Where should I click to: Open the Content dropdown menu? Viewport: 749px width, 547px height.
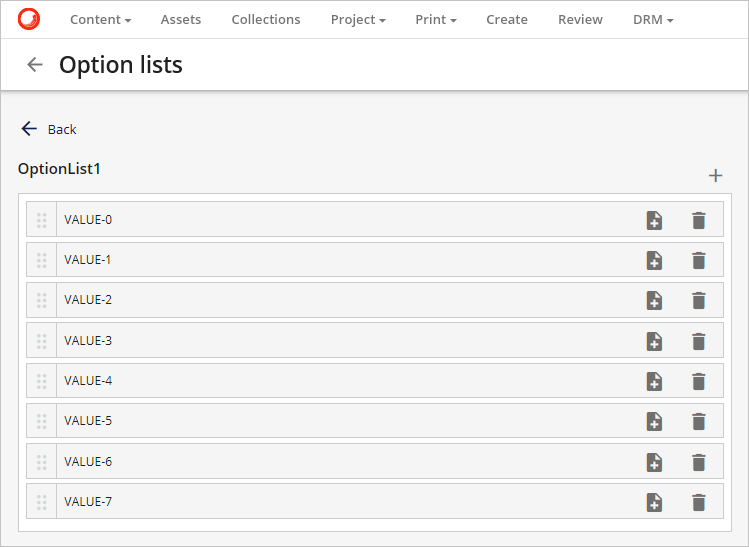click(x=101, y=19)
